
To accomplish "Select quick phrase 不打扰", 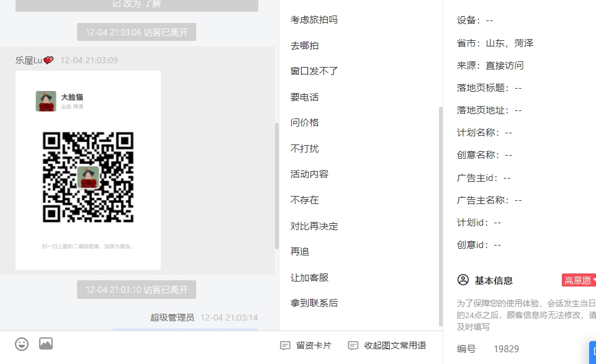I will coord(304,148).
